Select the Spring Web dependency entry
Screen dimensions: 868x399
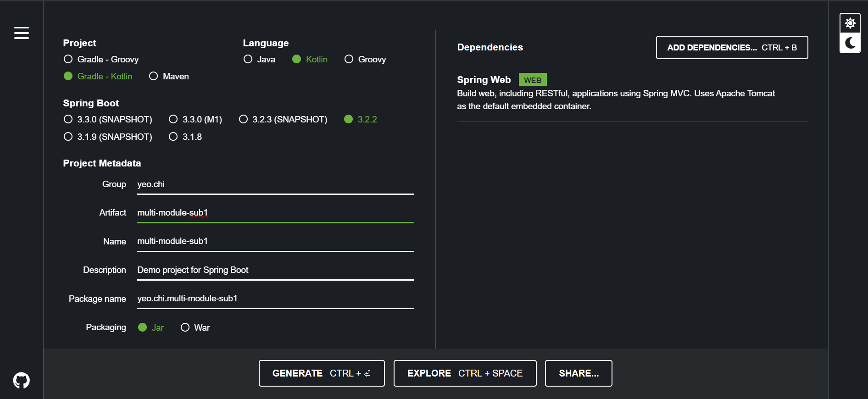(x=632, y=93)
